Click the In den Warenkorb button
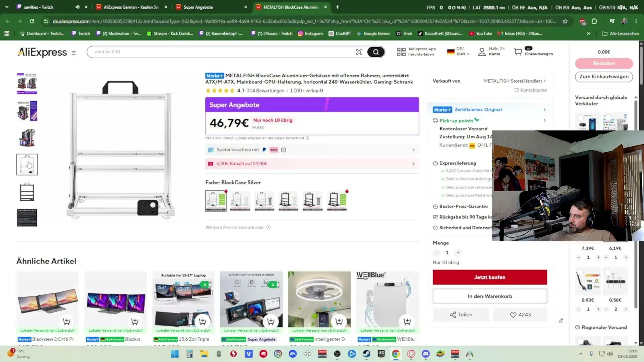Viewport: 644px width, 362px height. [x=490, y=296]
